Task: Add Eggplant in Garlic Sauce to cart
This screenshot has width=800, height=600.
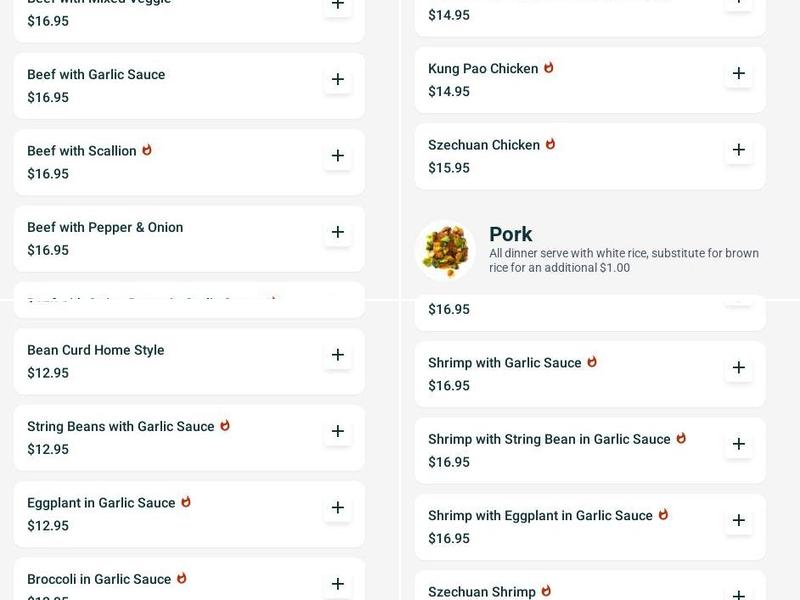Action: (338, 507)
